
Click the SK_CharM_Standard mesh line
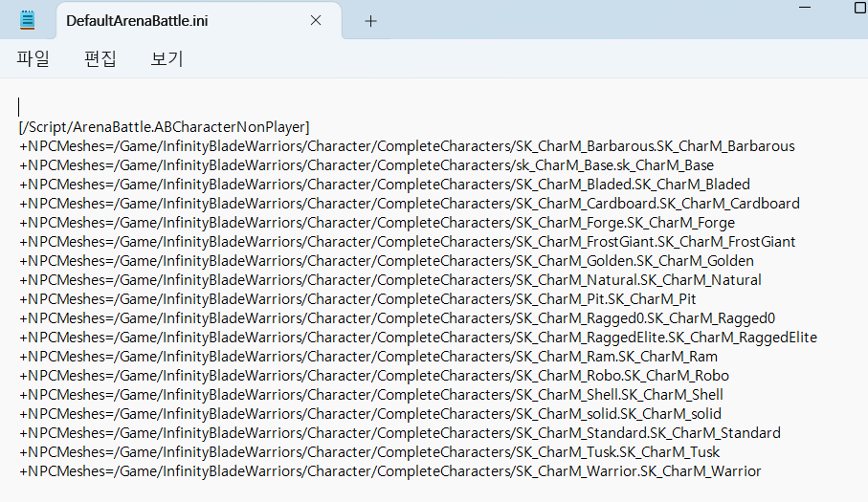[400, 433]
